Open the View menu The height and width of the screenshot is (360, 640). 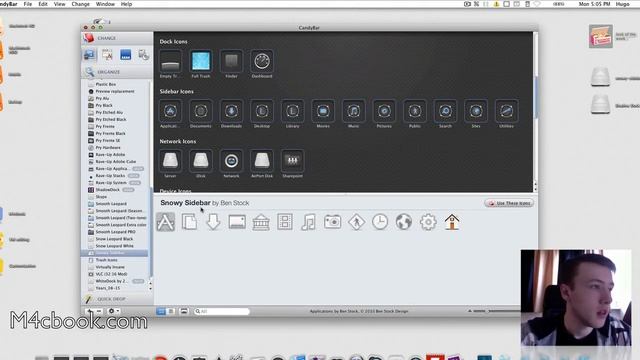[60, 4]
